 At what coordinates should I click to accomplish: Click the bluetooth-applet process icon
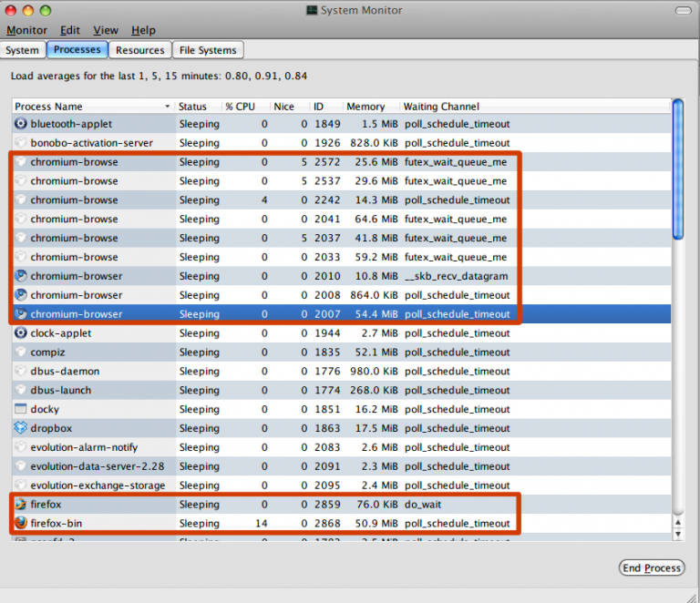21,124
